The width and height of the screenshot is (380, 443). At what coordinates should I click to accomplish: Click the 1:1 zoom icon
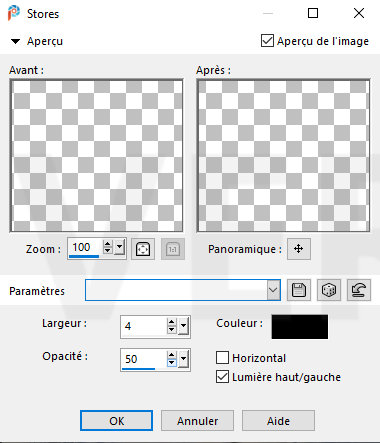click(x=173, y=249)
